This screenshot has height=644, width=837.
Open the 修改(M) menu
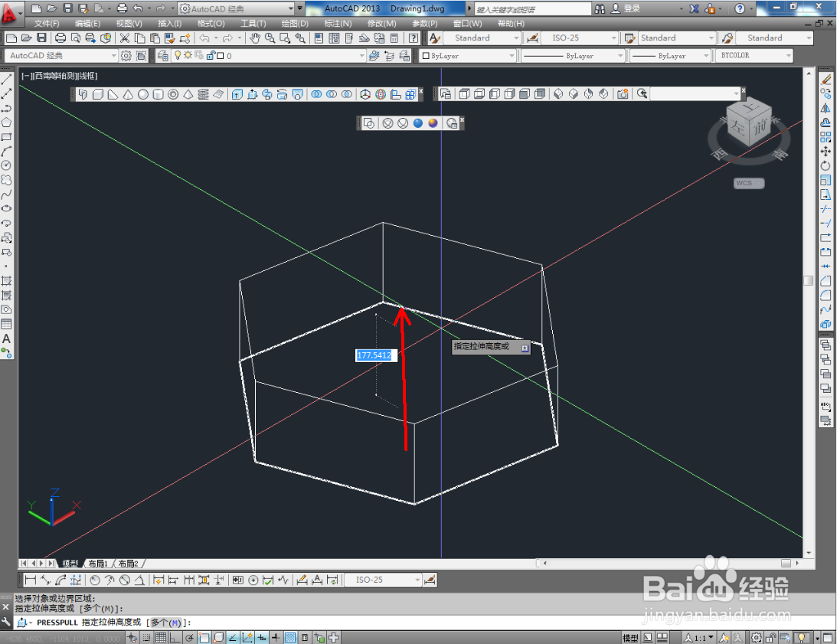pos(381,24)
